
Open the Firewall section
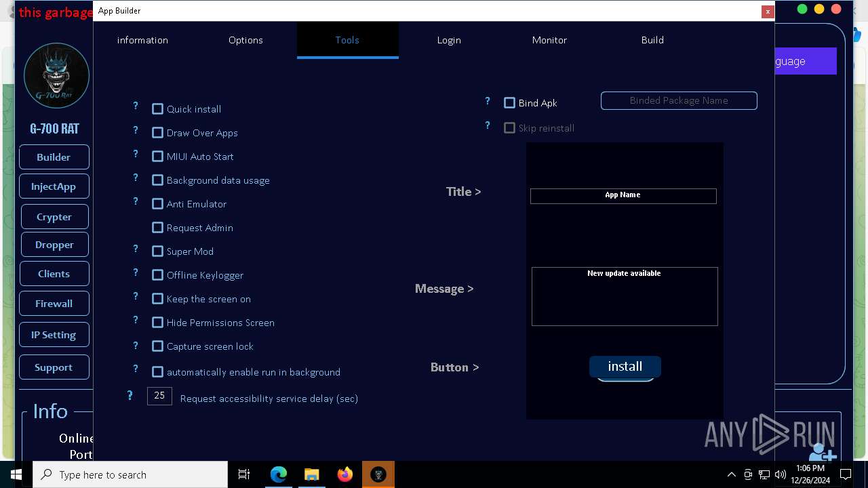point(54,304)
